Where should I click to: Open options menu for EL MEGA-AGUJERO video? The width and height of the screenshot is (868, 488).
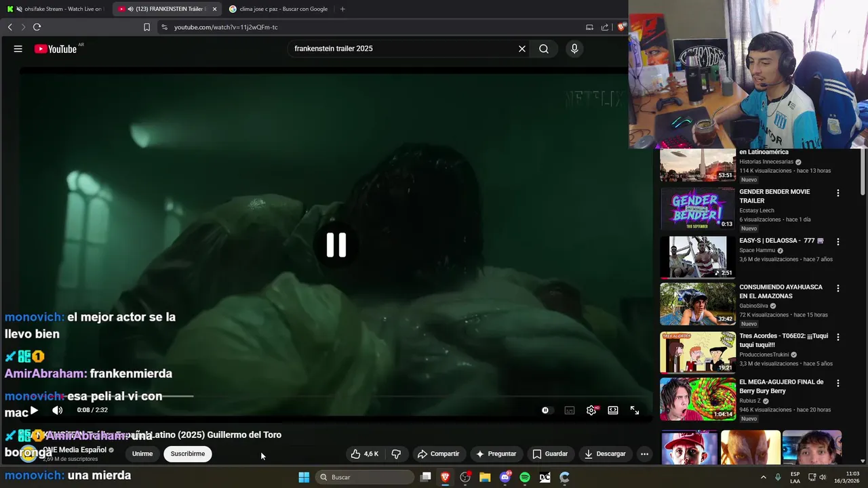[837, 383]
